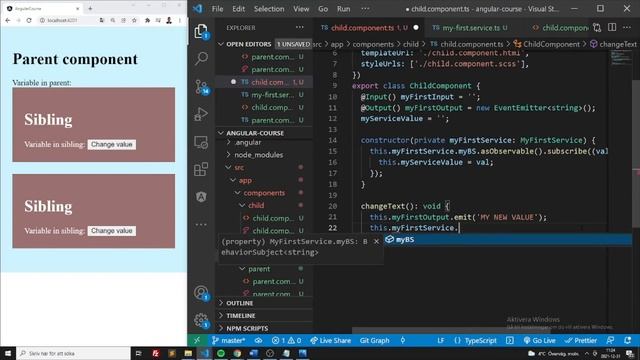
Task: Open remote window indicator in status bar
Action: point(197,340)
